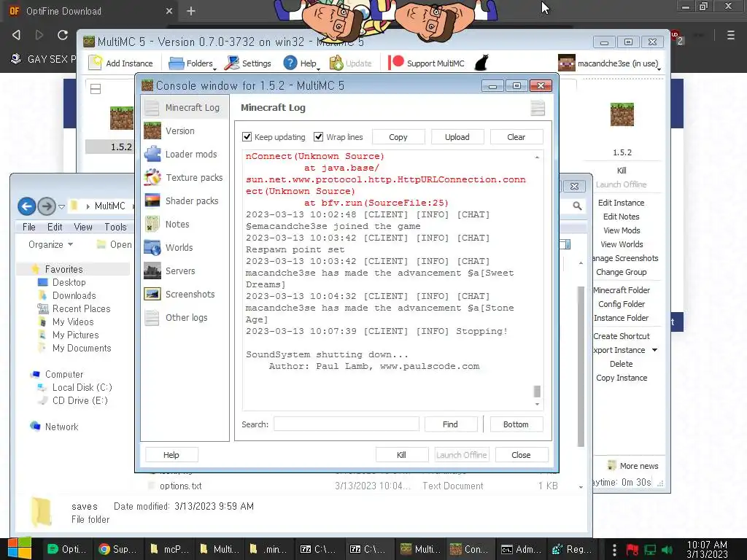The height and width of the screenshot is (560, 747).
Task: Click the Help button in Console window
Action: coord(171,455)
